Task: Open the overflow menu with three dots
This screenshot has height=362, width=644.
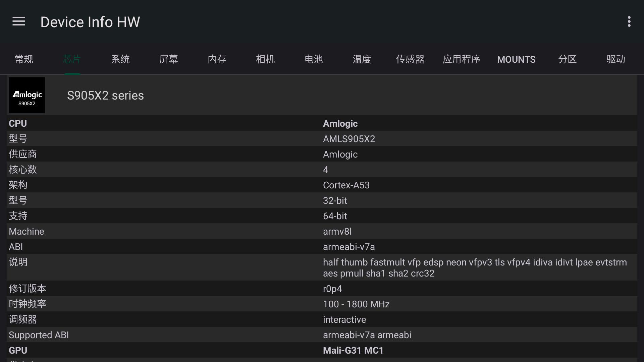Action: click(629, 21)
